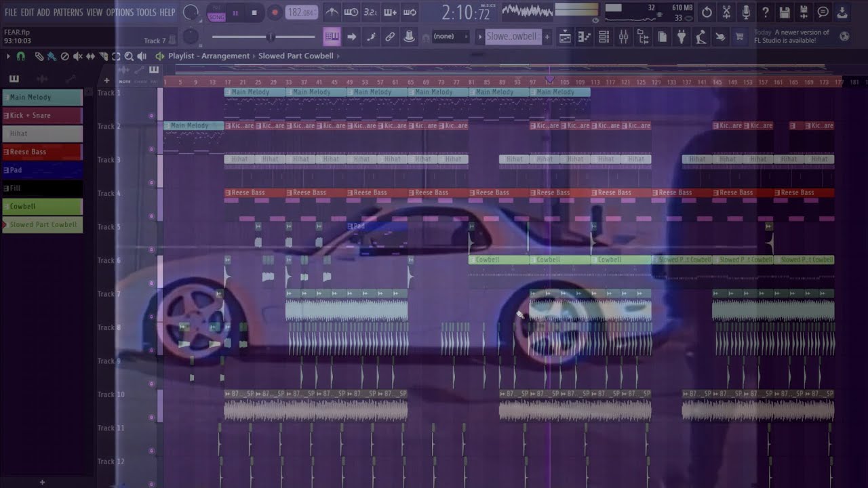Image resolution: width=868 pixels, height=488 pixels.
Task: Open the VIEW menu
Action: (x=94, y=12)
